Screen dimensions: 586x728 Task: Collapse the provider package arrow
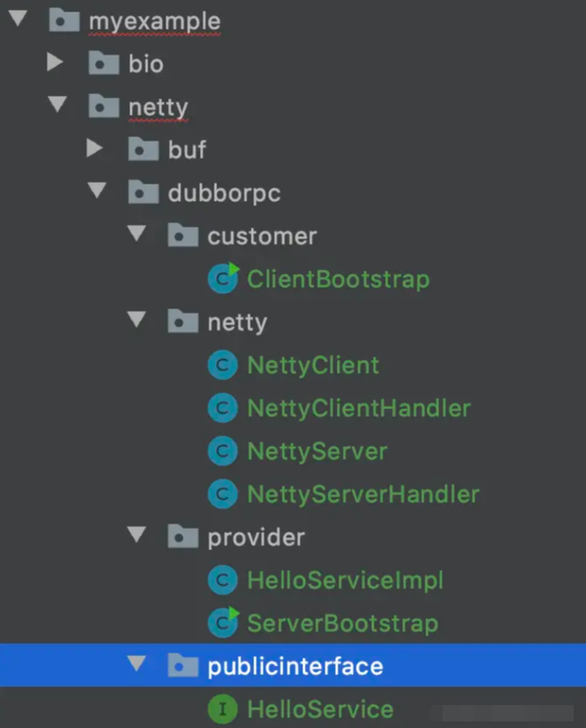pyautogui.click(x=136, y=535)
